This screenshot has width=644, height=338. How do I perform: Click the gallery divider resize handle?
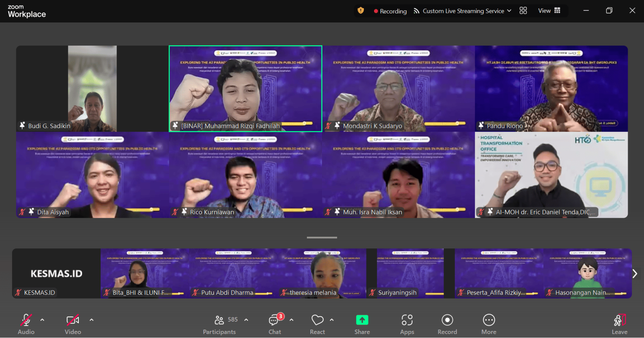tap(322, 237)
